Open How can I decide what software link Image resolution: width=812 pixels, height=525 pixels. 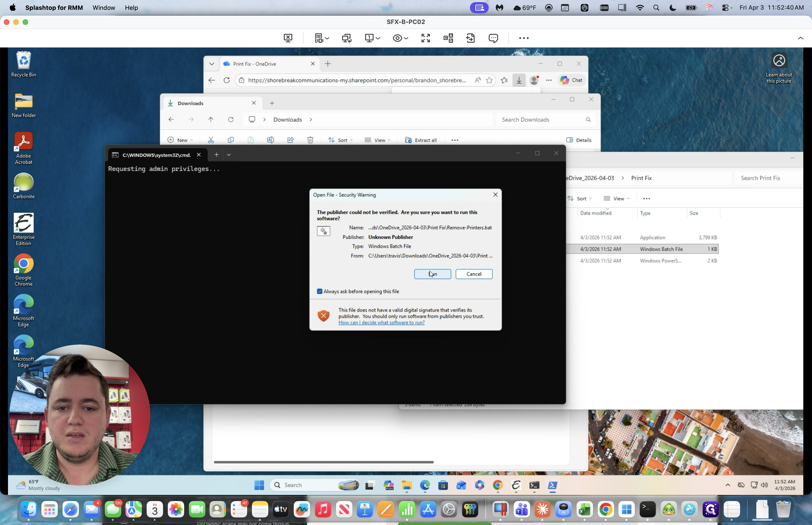pos(381,322)
